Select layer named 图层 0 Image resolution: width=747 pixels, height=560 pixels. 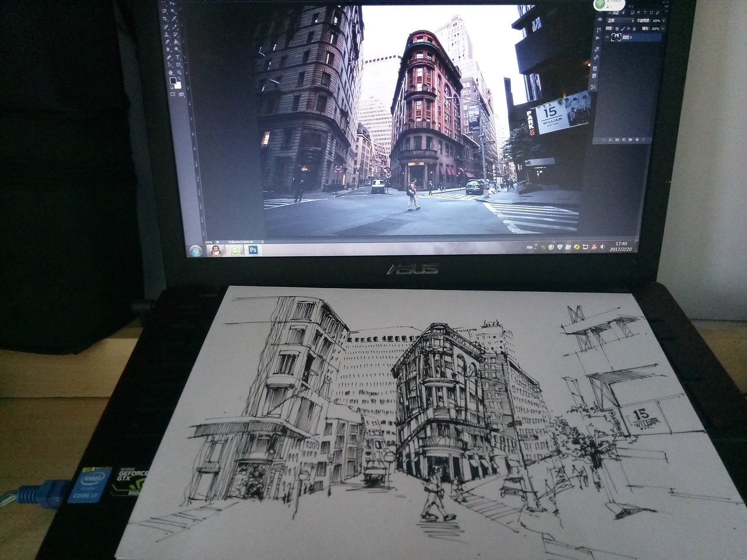(627, 37)
